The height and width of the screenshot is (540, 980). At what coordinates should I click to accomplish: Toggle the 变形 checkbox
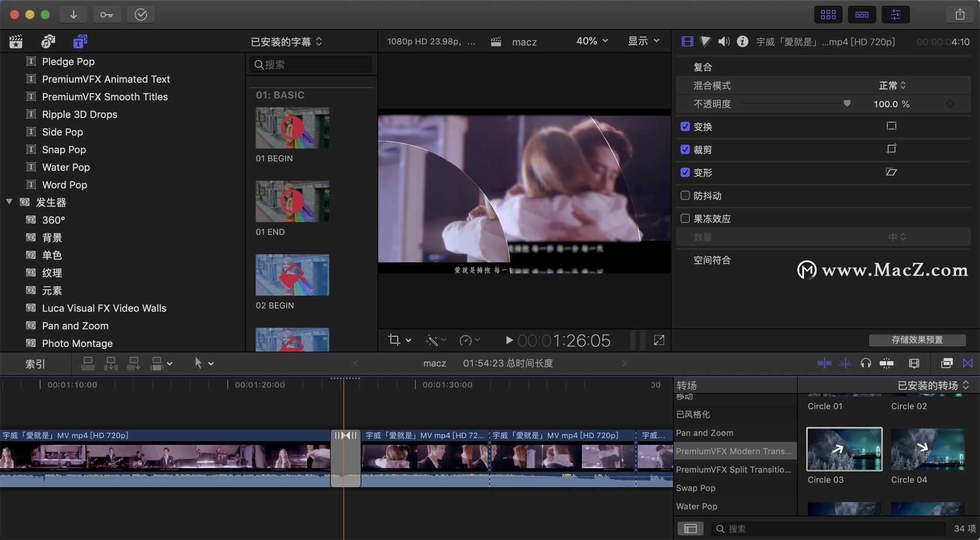click(x=685, y=173)
